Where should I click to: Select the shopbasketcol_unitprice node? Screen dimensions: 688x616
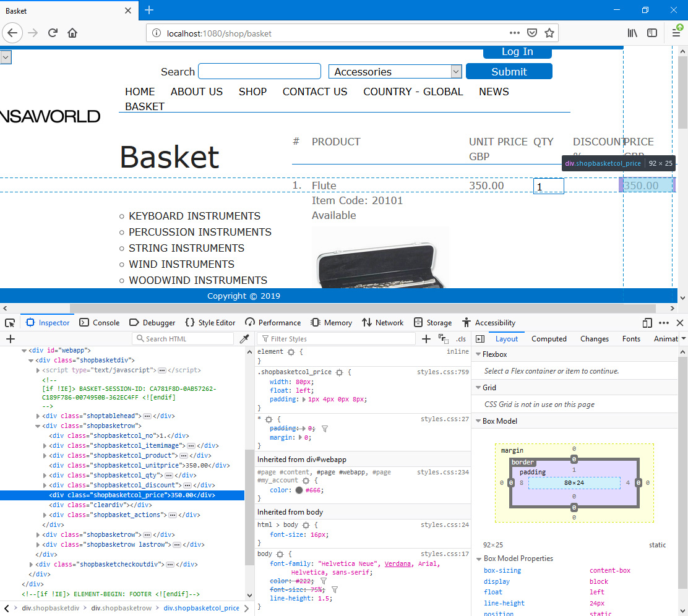139,466
